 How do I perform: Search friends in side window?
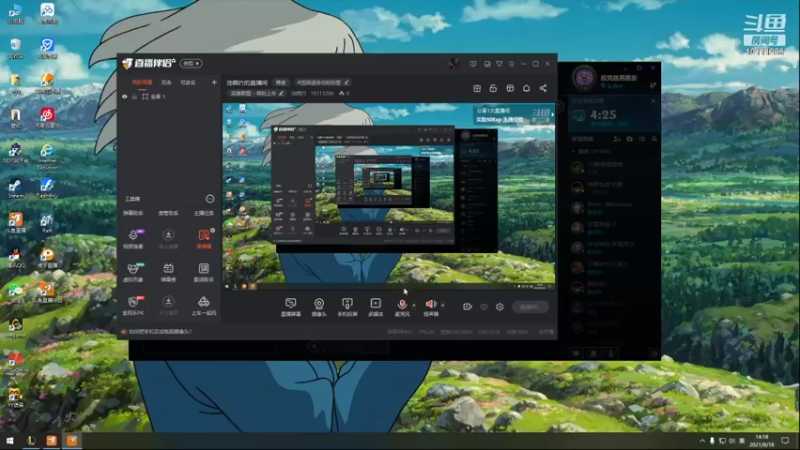point(654,139)
